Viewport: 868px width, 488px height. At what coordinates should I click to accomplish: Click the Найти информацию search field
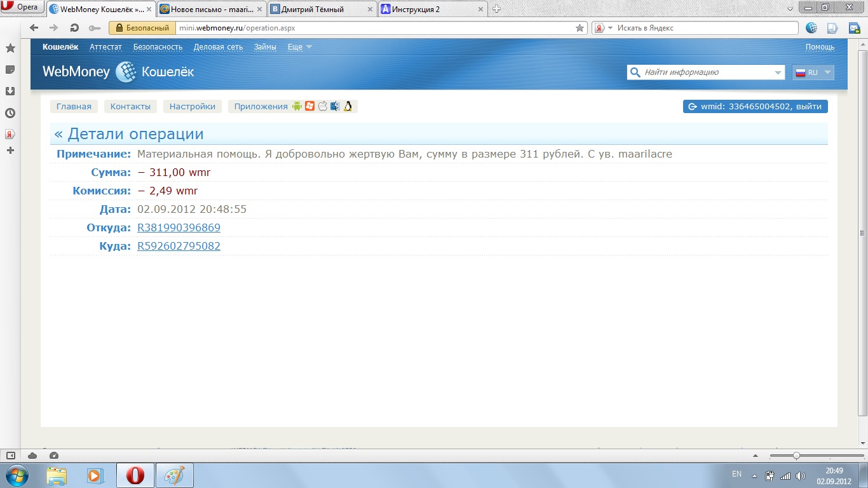click(706, 72)
